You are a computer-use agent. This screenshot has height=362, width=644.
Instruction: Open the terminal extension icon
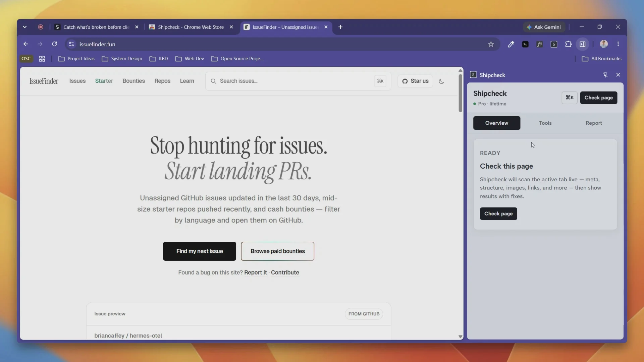525,44
